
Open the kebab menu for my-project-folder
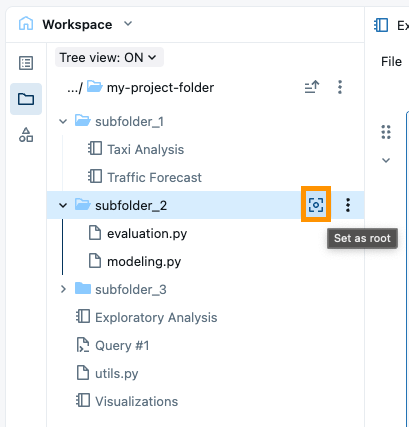[340, 87]
